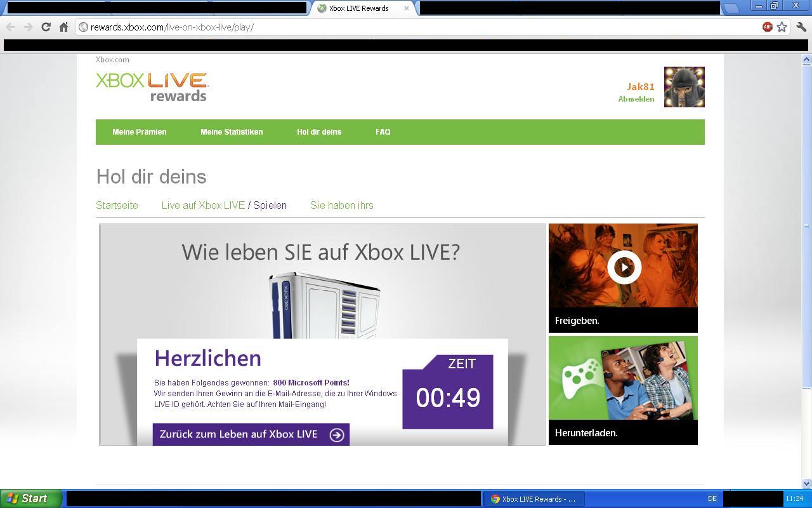Play the Freigeben video
The height and width of the screenshot is (508, 812).
(624, 267)
